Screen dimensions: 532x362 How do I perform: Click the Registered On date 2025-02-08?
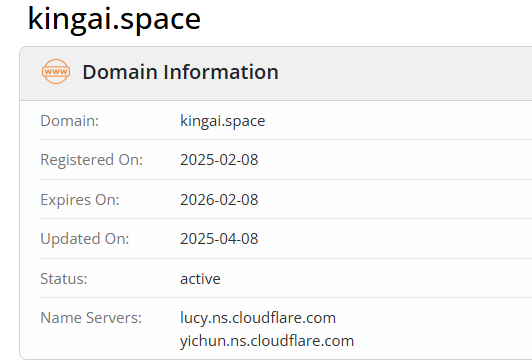(219, 160)
